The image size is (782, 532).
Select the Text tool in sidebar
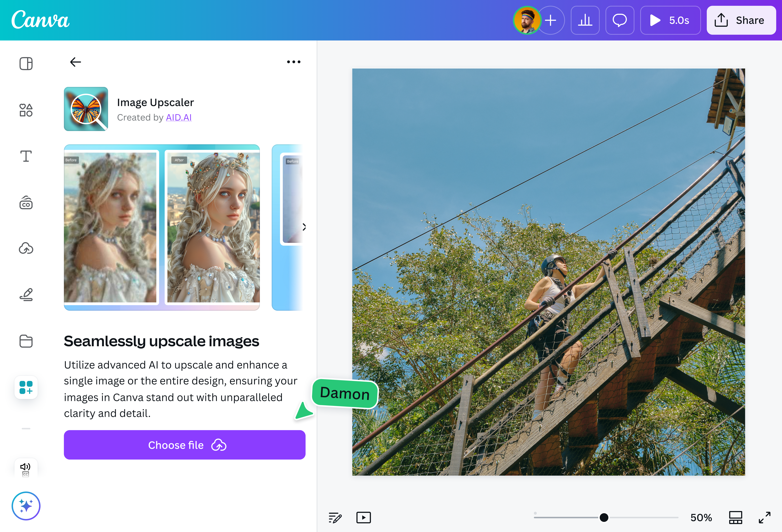click(x=26, y=156)
